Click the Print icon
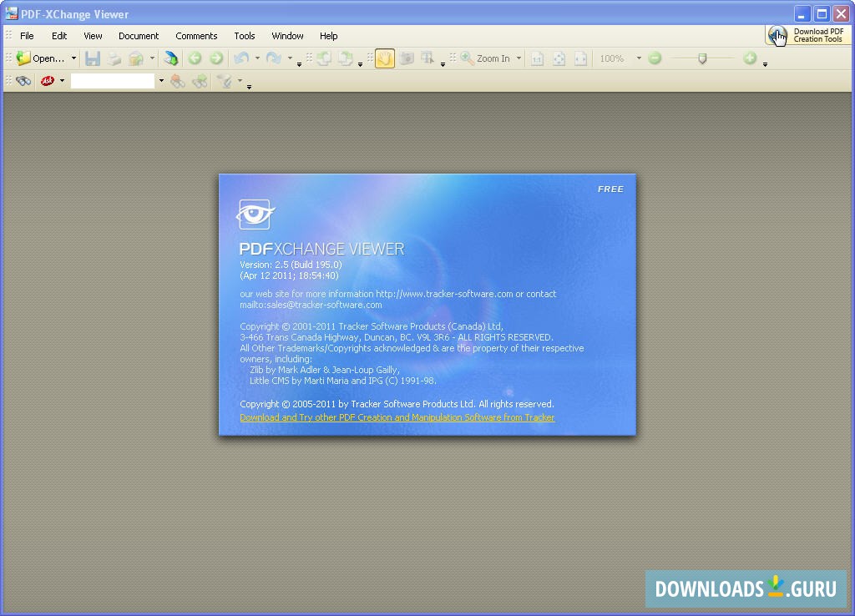Screen dimensions: 855x616 pos(114,58)
